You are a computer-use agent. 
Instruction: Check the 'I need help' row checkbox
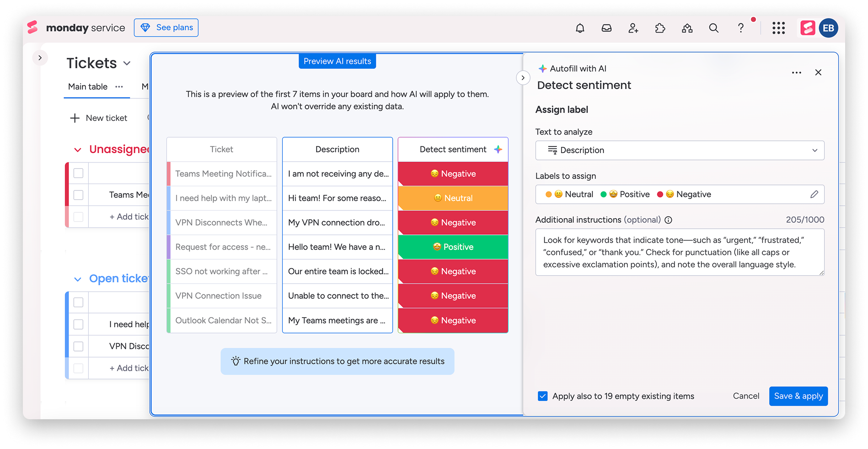pyautogui.click(x=79, y=325)
